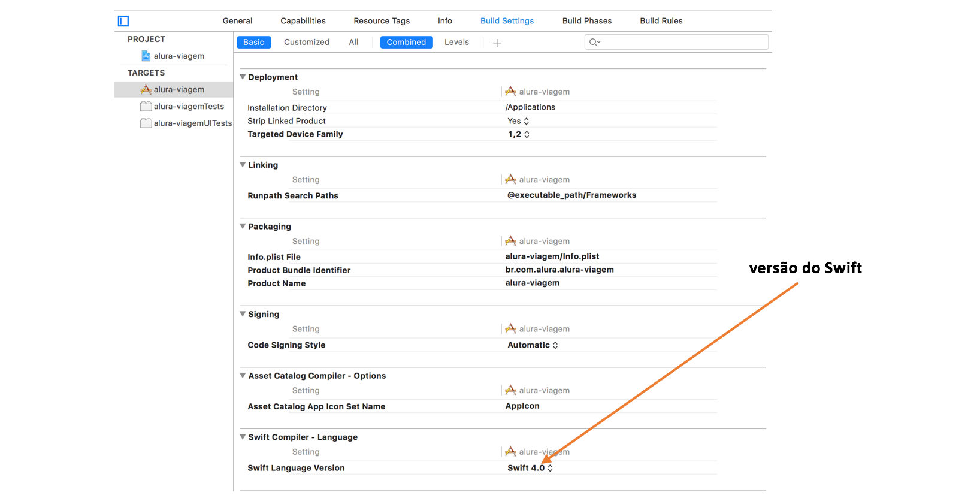Select the Combined view mode
Image resolution: width=980 pixels, height=501 pixels.
pyautogui.click(x=406, y=42)
